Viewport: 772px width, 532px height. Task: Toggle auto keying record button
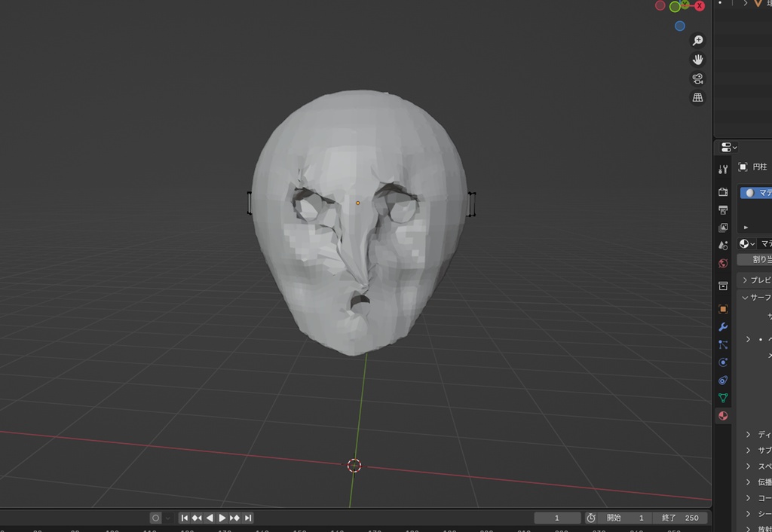155,518
